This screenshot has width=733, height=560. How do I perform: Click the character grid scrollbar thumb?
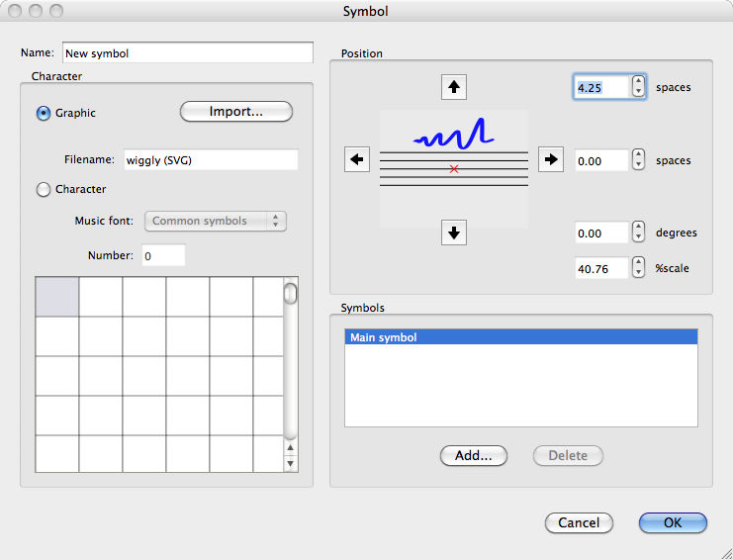tap(290, 294)
